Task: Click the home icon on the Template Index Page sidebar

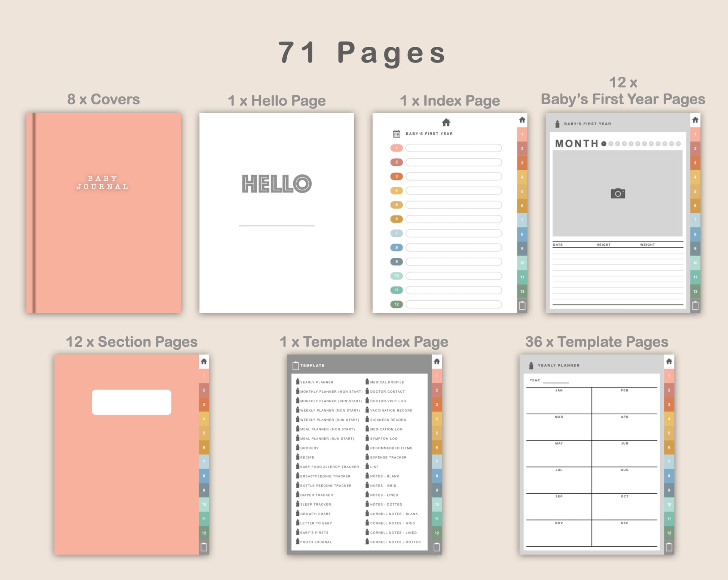Action: pyautogui.click(x=437, y=361)
